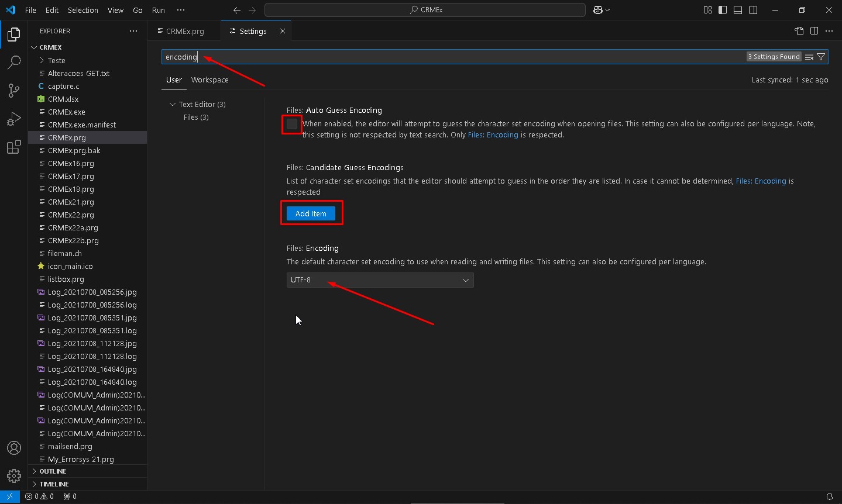Toggle the primary side bar layout icon
Image resolution: width=842 pixels, height=504 pixels.
[x=723, y=10]
